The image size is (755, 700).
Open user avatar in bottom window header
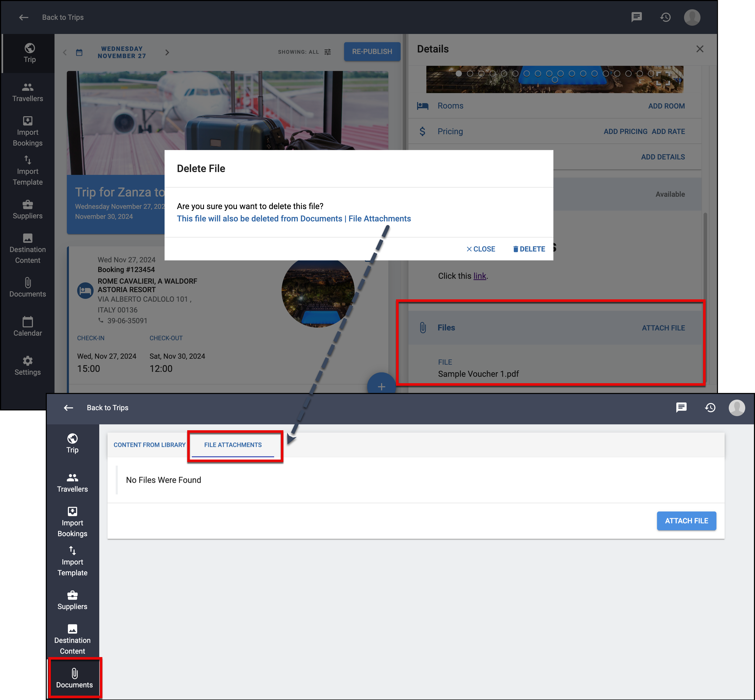click(737, 408)
